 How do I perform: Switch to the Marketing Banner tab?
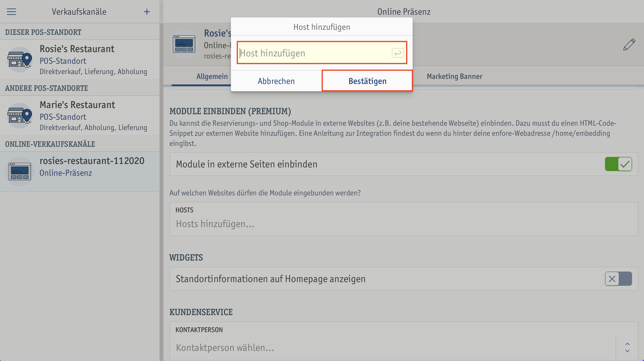454,76
